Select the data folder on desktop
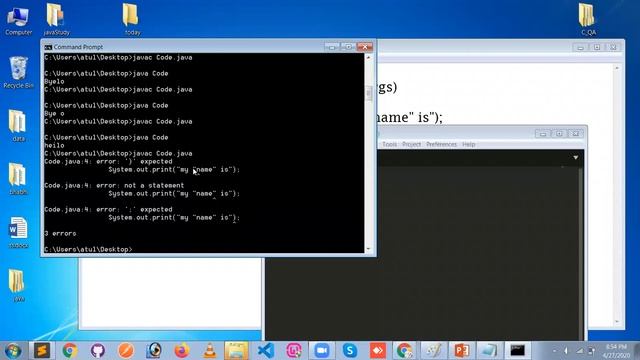 click(x=18, y=125)
